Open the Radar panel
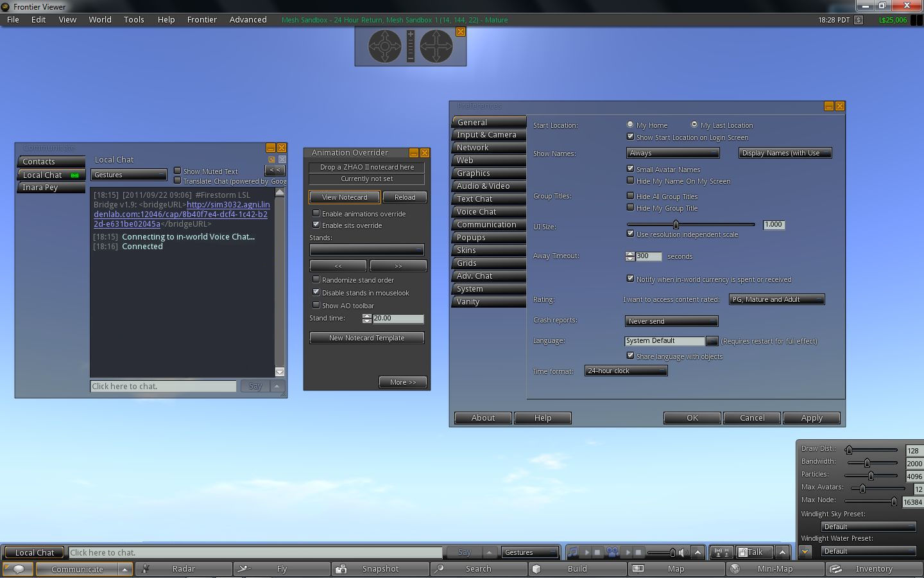The width and height of the screenshot is (924, 578). 183,569
